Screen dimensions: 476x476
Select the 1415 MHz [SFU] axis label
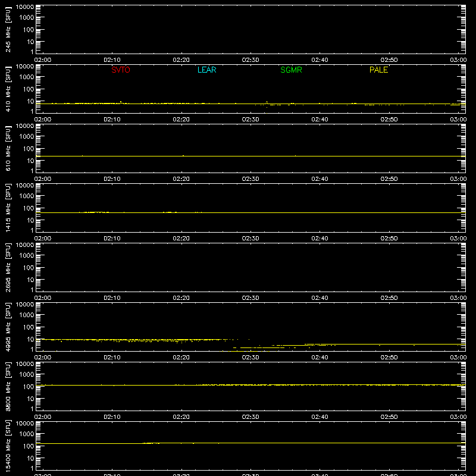(x=8, y=208)
